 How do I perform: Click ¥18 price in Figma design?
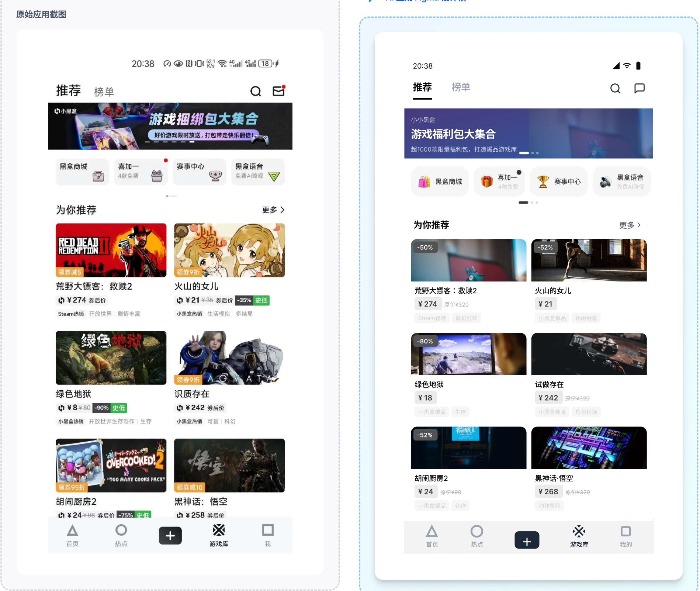pos(425,398)
